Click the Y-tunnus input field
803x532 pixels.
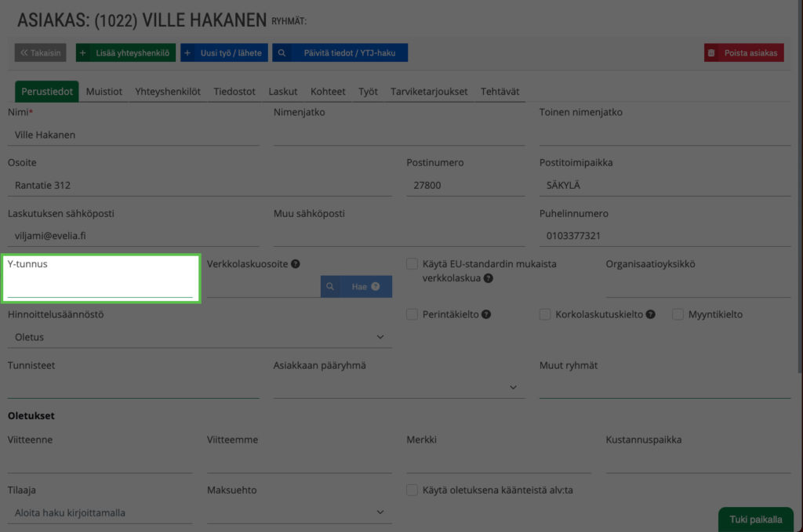100,282
